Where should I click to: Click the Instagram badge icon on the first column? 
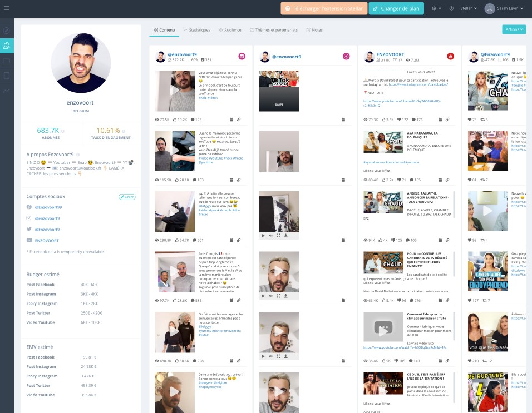coord(242,57)
